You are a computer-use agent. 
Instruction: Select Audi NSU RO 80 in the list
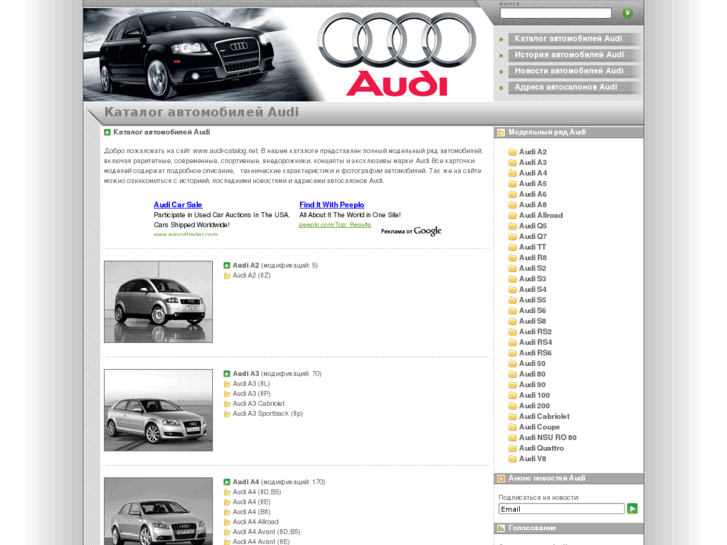[x=548, y=437]
